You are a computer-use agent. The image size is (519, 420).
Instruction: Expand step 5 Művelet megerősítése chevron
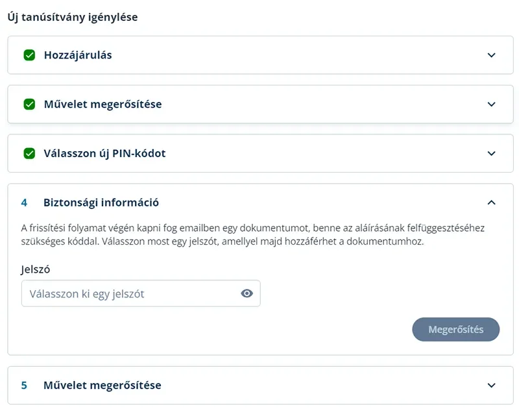(x=492, y=385)
